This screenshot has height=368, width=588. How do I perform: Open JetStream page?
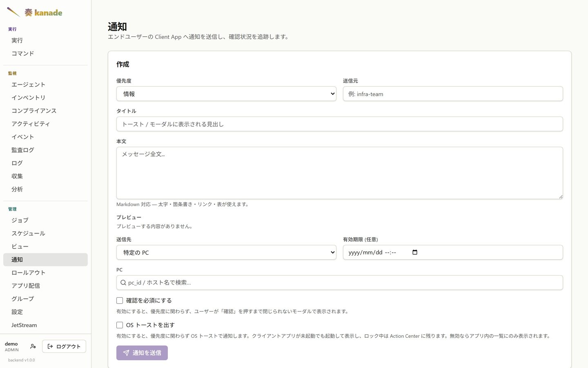pyautogui.click(x=45, y=325)
